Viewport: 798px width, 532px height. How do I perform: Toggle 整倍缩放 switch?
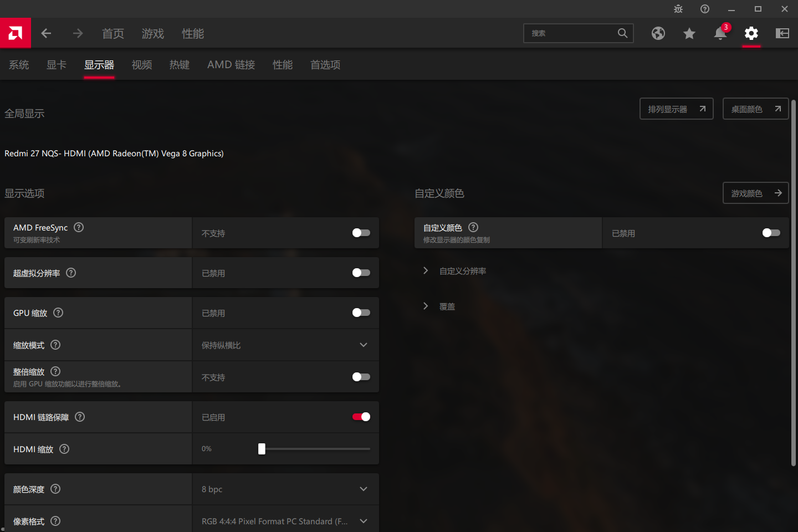click(x=361, y=377)
